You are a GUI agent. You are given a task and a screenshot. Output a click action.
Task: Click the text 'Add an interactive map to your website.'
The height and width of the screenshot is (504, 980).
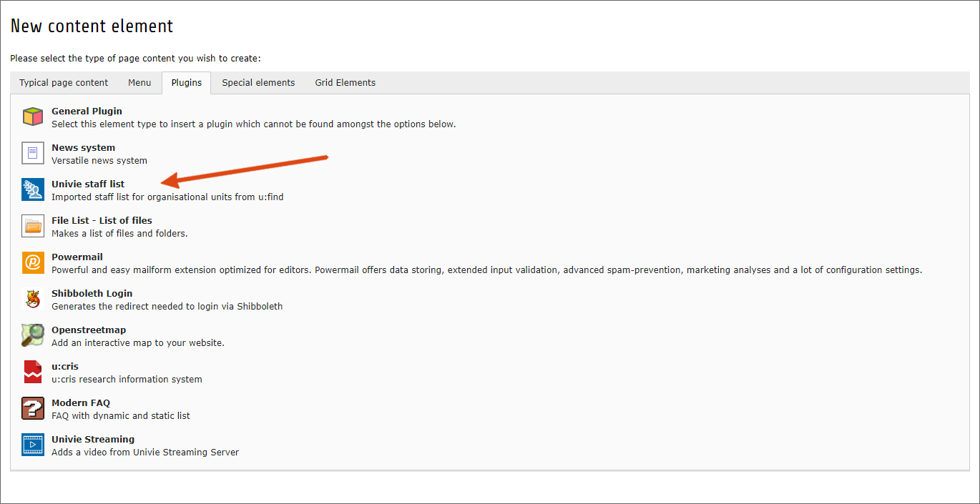(x=138, y=343)
